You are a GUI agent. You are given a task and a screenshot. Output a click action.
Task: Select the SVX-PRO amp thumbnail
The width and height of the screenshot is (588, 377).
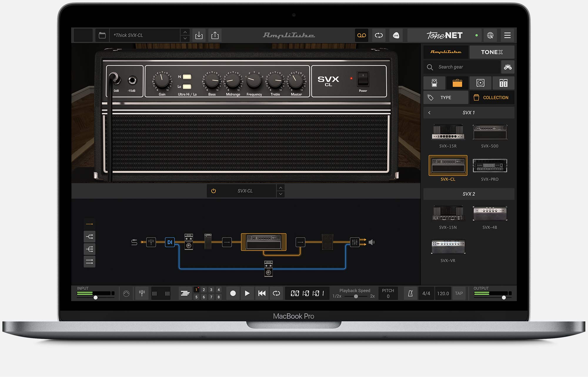point(490,166)
